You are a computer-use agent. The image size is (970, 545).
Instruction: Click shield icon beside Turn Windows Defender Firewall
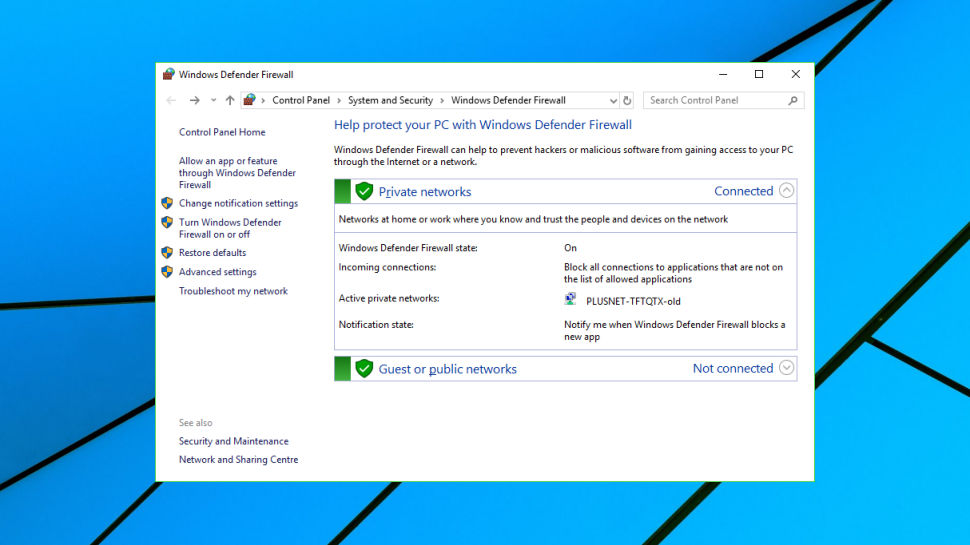click(167, 222)
